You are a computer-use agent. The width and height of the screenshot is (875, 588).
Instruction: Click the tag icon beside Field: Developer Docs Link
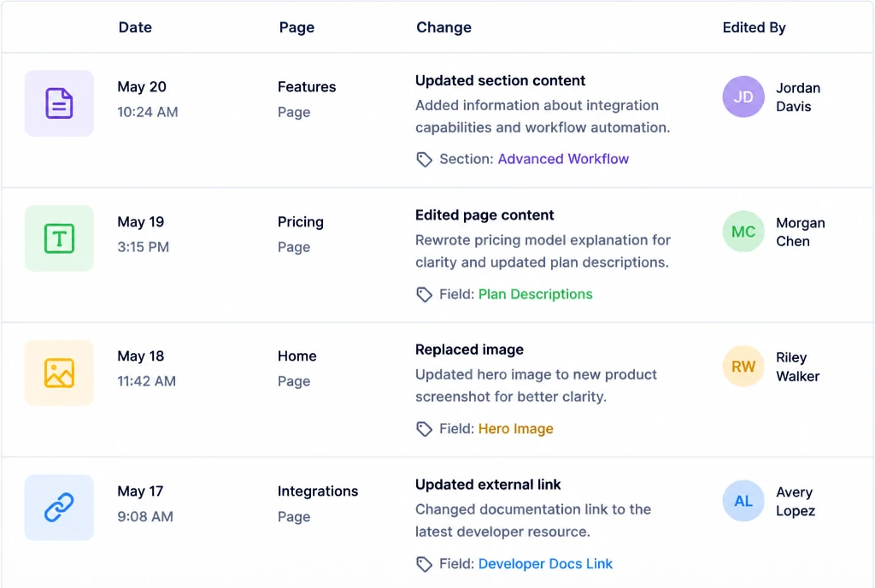(x=424, y=564)
